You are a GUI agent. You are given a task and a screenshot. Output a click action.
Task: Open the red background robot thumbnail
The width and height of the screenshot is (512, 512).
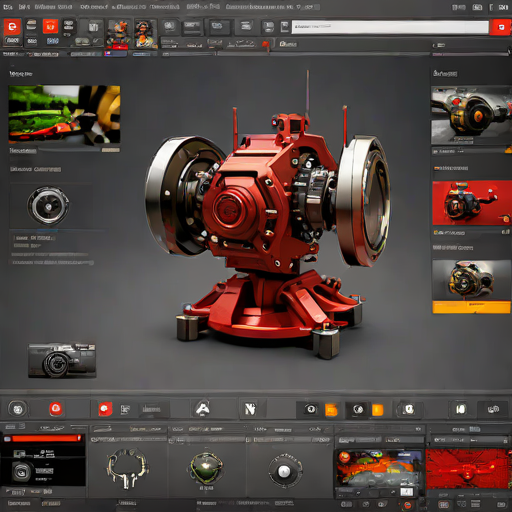[471, 203]
